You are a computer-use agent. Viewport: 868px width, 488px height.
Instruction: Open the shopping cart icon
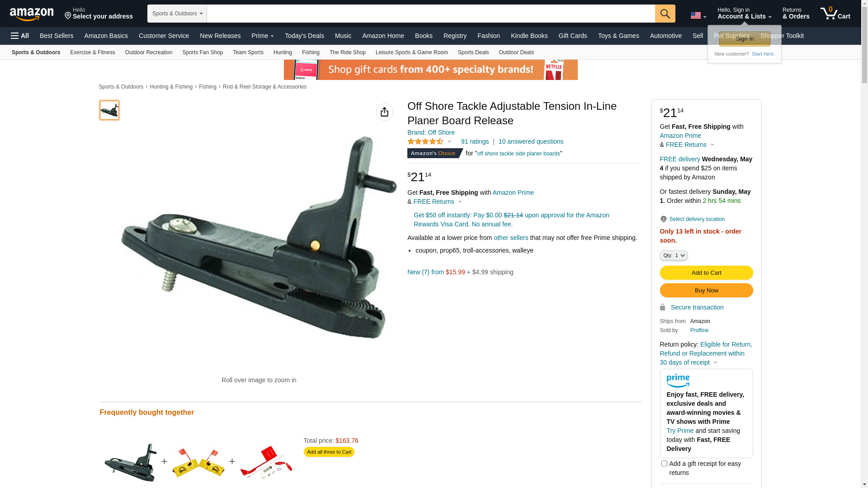coord(835,14)
